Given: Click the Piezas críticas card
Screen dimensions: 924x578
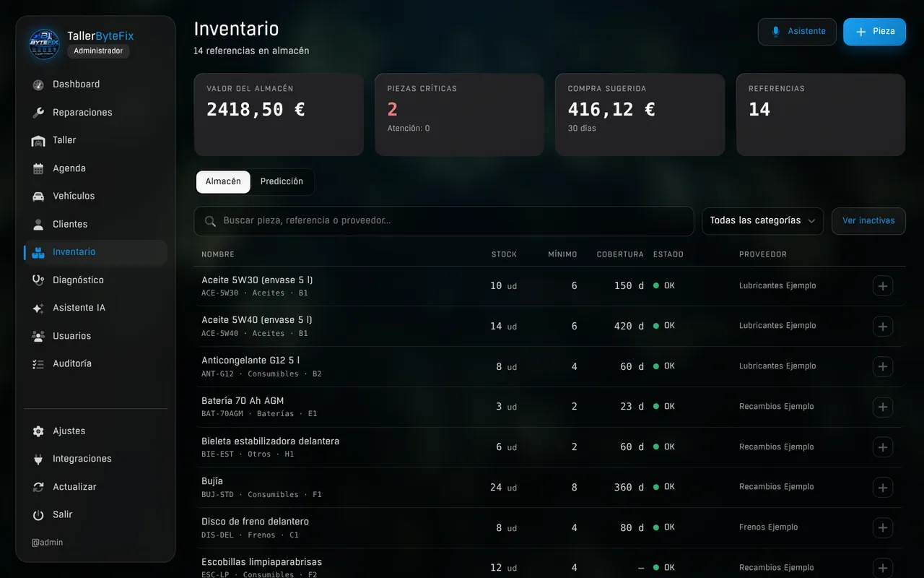Looking at the screenshot, I should pyautogui.click(x=459, y=115).
